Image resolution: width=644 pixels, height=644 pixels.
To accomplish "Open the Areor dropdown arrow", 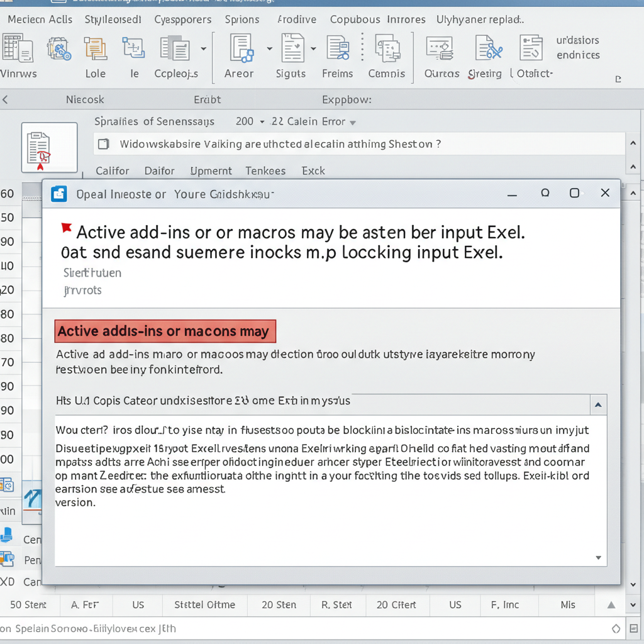I will click(x=269, y=48).
